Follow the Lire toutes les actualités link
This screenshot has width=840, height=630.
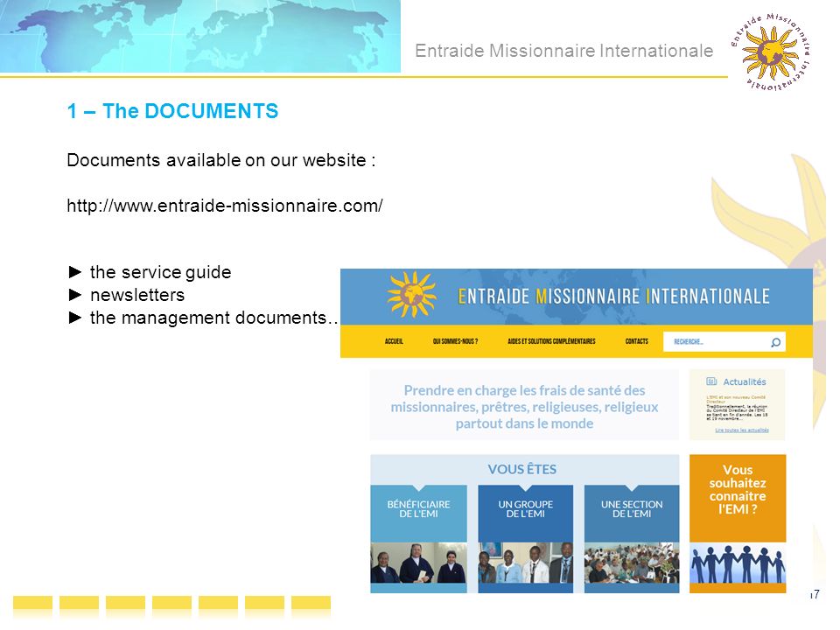(x=741, y=430)
